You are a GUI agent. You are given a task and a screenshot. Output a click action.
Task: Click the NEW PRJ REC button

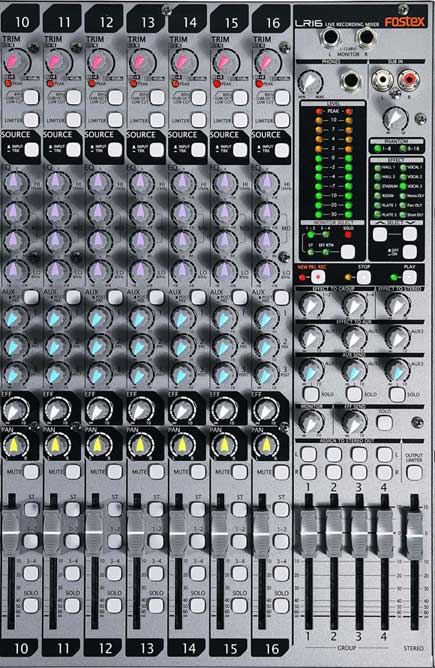[317, 277]
